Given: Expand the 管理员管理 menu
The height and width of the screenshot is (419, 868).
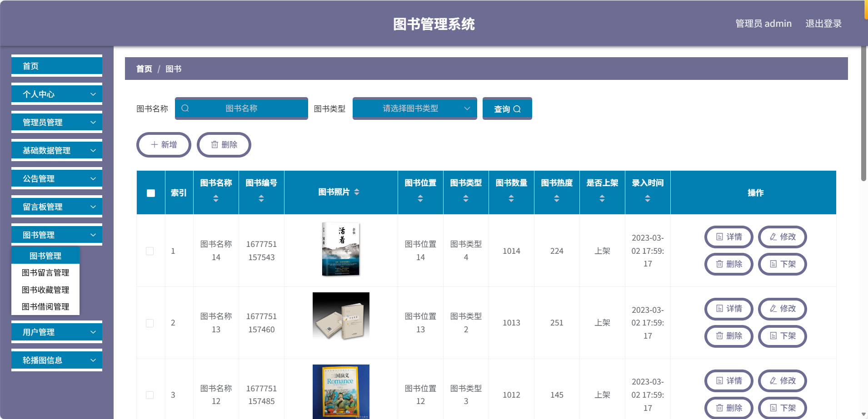Looking at the screenshot, I should point(57,122).
